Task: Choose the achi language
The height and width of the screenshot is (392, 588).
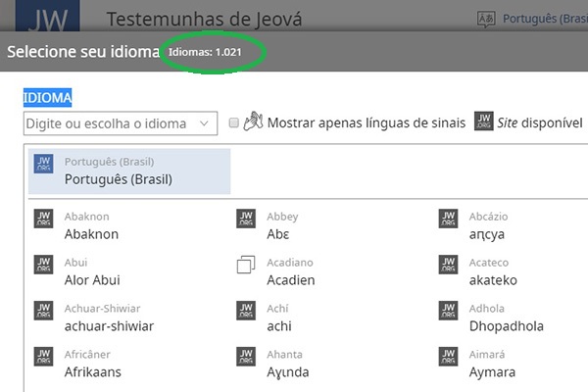Action: pos(279,326)
